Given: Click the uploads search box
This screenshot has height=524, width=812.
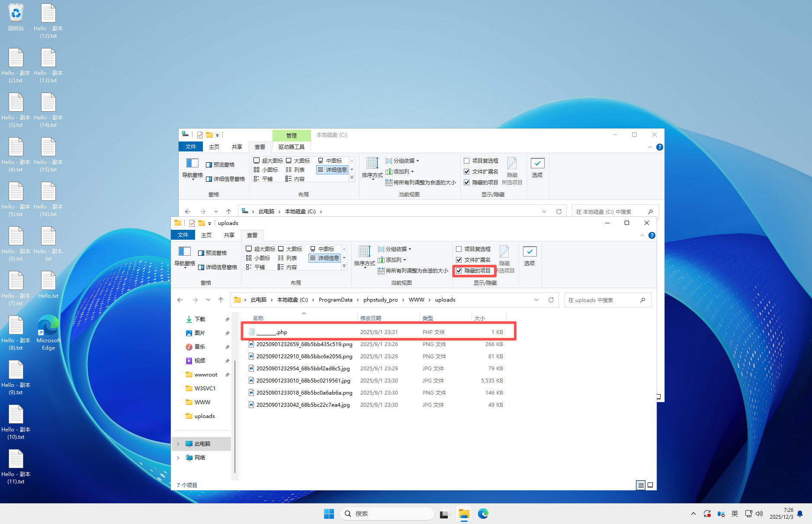Looking at the screenshot, I should click(607, 300).
